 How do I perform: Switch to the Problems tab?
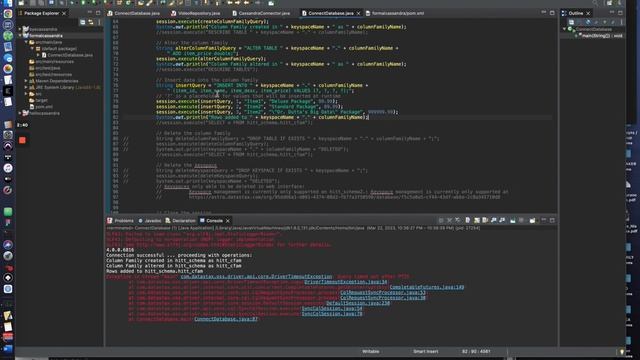(x=121, y=220)
